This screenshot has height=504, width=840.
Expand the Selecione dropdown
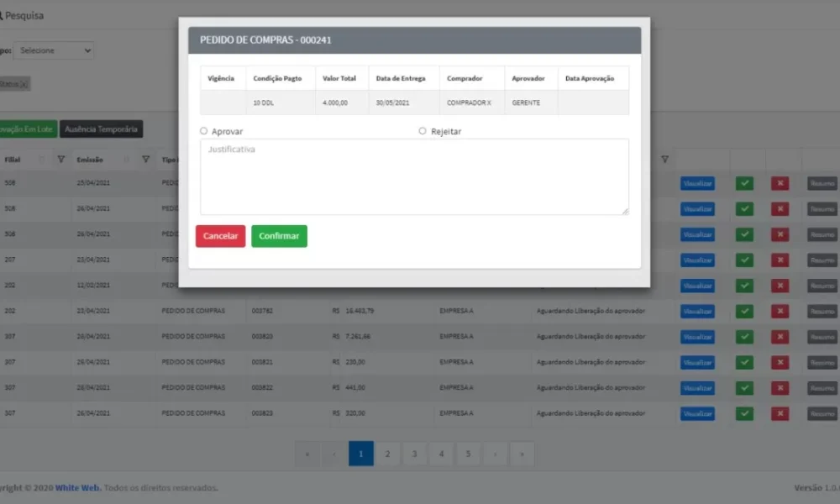pyautogui.click(x=54, y=50)
